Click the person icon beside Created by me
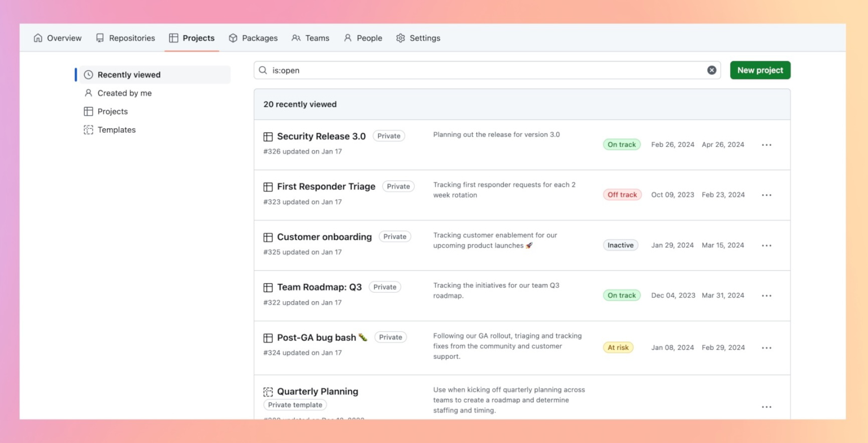The width and height of the screenshot is (868, 443). [x=88, y=93]
